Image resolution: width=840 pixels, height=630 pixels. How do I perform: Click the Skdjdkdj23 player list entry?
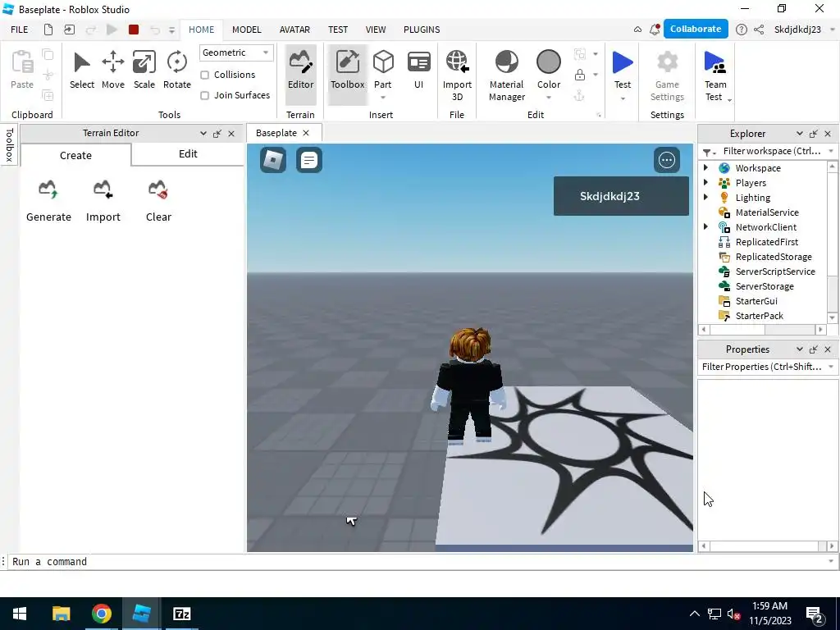pyautogui.click(x=621, y=196)
